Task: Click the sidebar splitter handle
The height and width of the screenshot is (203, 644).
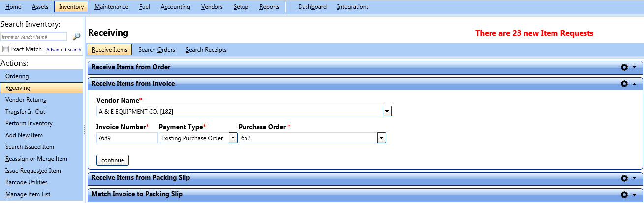Action: click(84, 129)
